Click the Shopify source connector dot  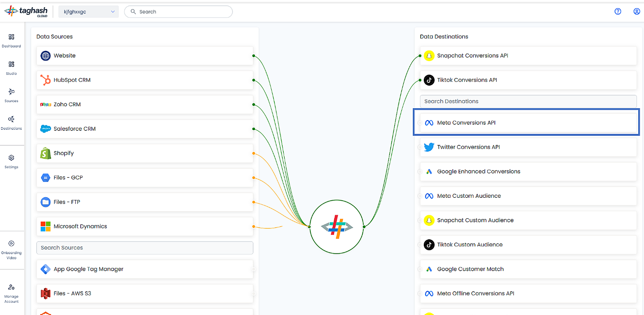tap(254, 153)
